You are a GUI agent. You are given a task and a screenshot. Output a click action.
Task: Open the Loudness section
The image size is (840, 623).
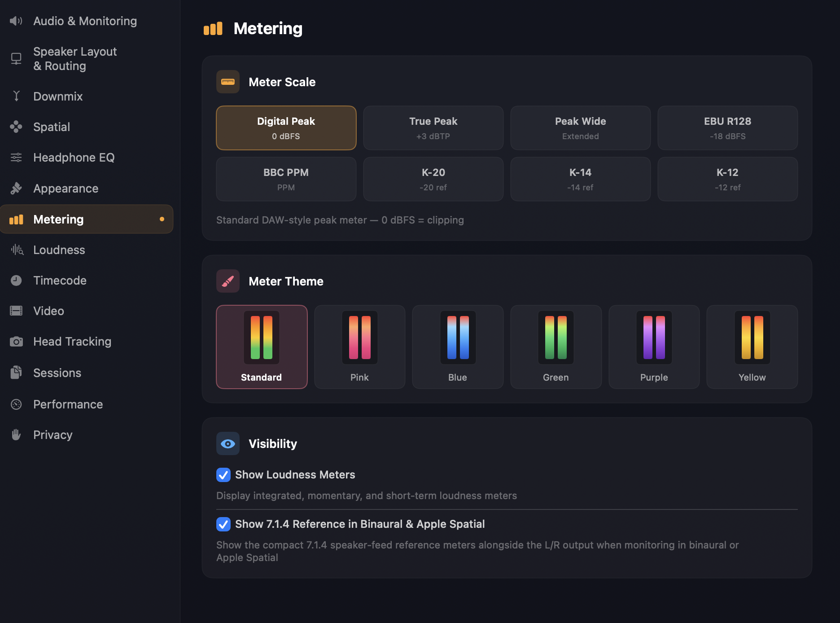pos(87,250)
